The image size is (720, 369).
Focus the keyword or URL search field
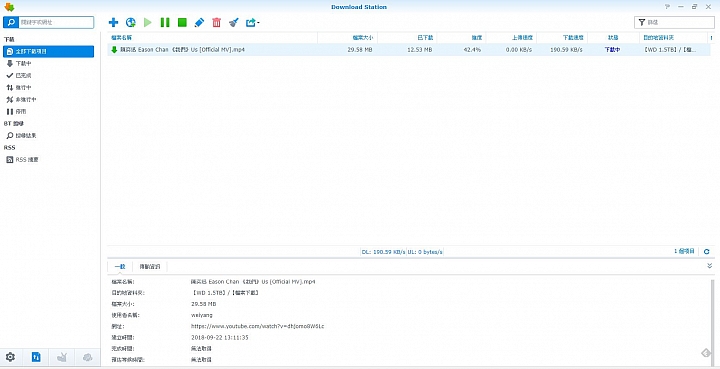(56, 22)
